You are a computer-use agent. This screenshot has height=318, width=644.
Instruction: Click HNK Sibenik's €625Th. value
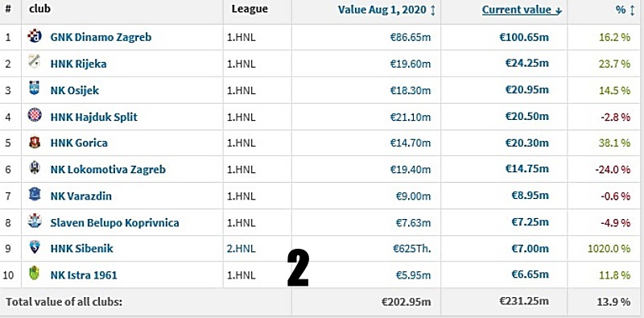(x=411, y=249)
